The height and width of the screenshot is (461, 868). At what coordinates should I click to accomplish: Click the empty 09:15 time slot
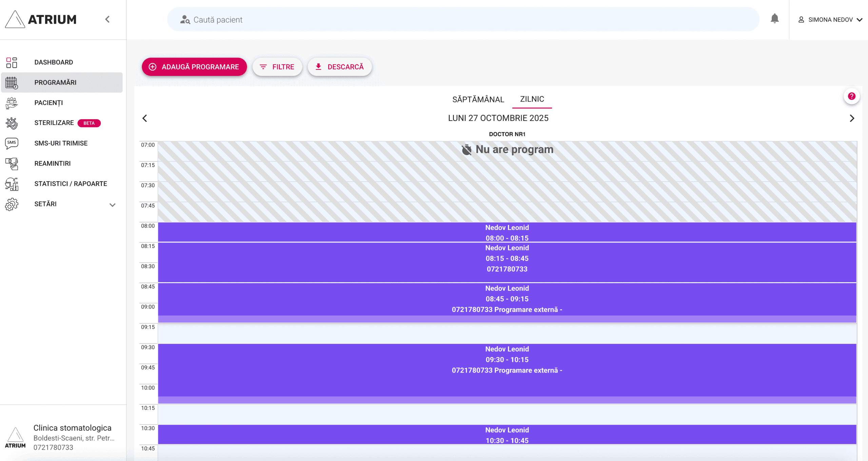[x=507, y=334]
